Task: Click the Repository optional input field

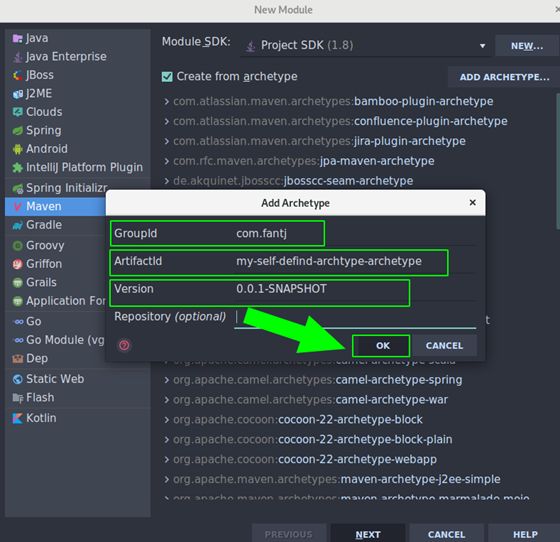Action: [355, 317]
